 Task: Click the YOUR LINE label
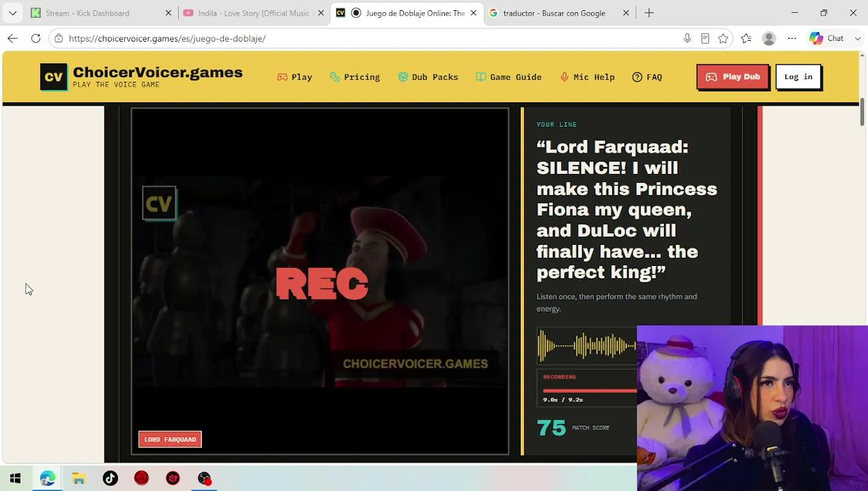pos(557,124)
